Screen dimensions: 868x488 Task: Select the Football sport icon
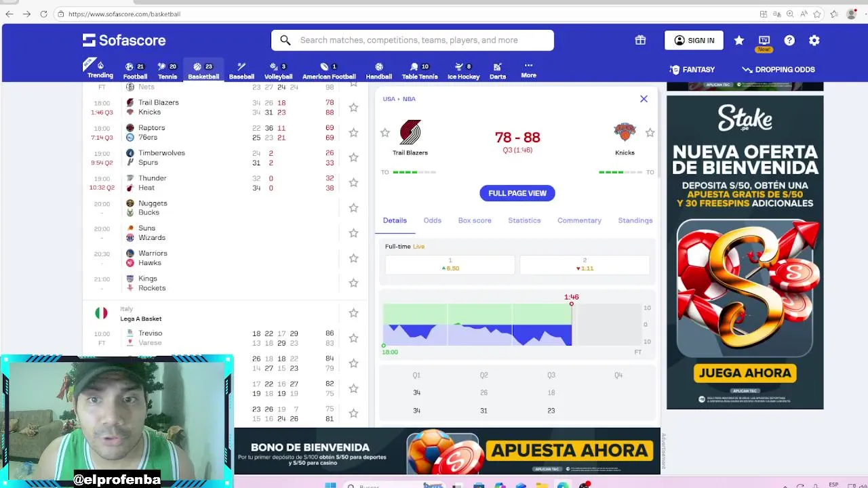click(x=135, y=70)
